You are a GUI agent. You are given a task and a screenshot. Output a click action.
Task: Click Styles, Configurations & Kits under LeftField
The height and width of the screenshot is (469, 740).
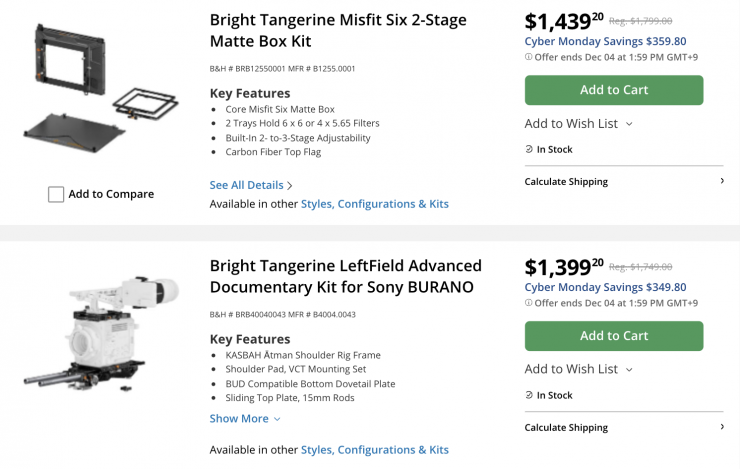[375, 450]
